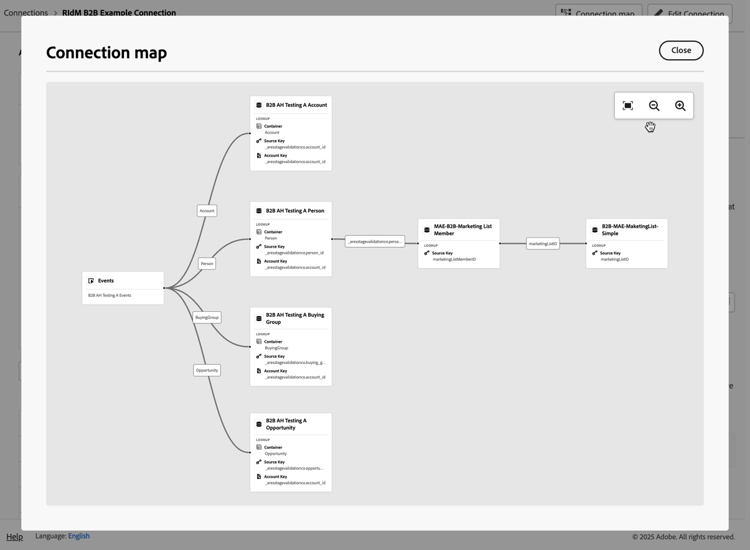Image resolution: width=750 pixels, height=550 pixels.
Task: Click the 'Connection map' dialog heading
Action: [106, 53]
